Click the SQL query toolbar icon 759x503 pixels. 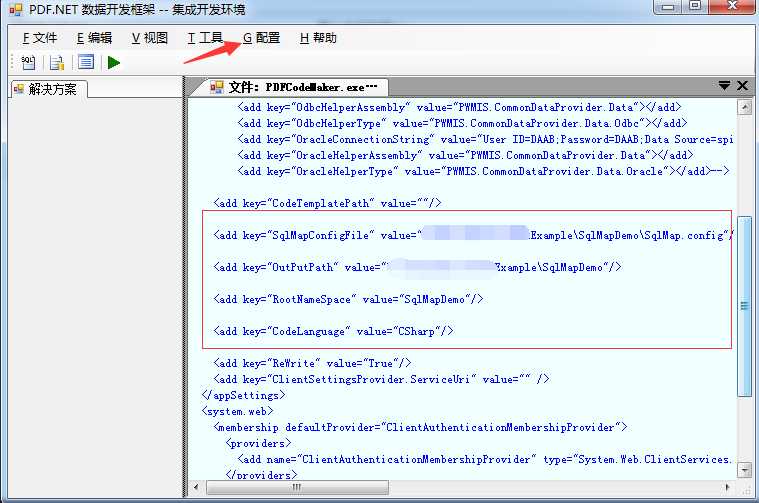click(x=28, y=62)
